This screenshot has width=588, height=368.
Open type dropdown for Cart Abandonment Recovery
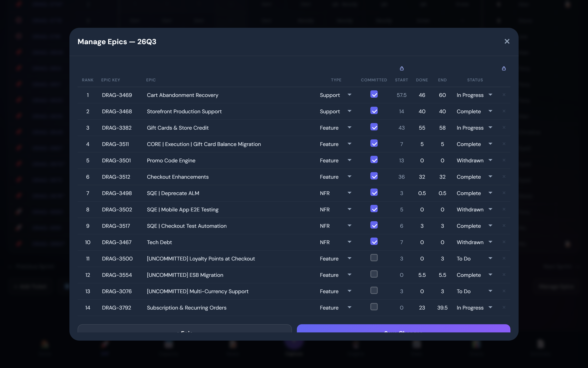(x=336, y=95)
